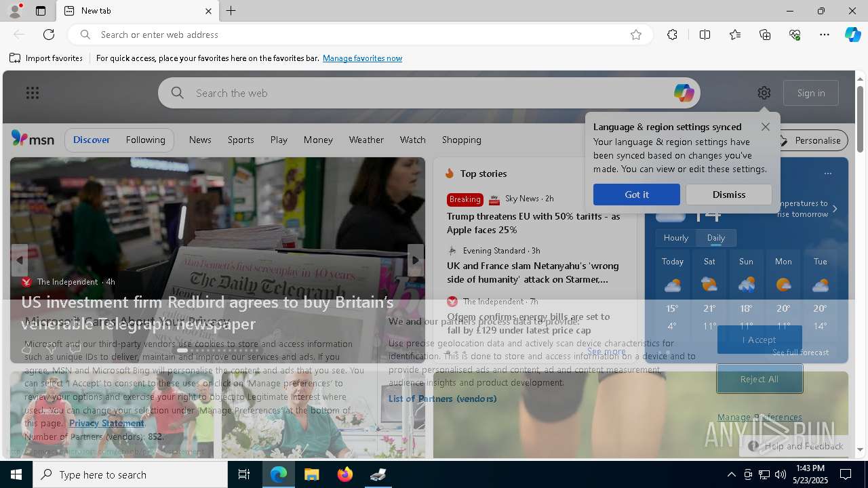The image size is (868, 488).
Task: Open Trump threatens EU tariffs story
Action: [x=534, y=223]
